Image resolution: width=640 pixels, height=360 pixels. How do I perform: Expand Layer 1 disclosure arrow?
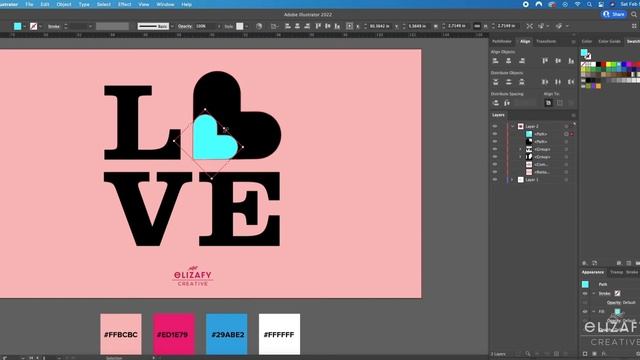click(513, 180)
